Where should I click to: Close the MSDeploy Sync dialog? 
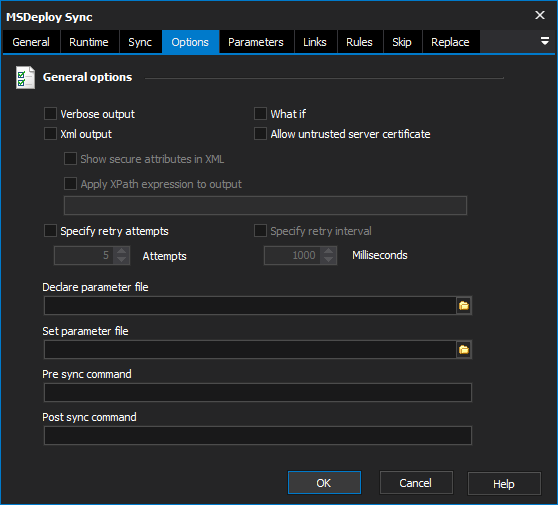tap(540, 15)
